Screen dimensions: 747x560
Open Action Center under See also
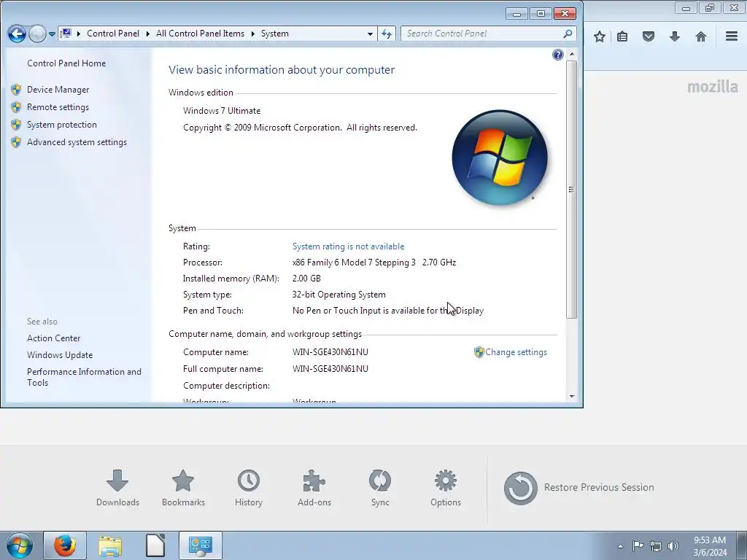(x=53, y=338)
